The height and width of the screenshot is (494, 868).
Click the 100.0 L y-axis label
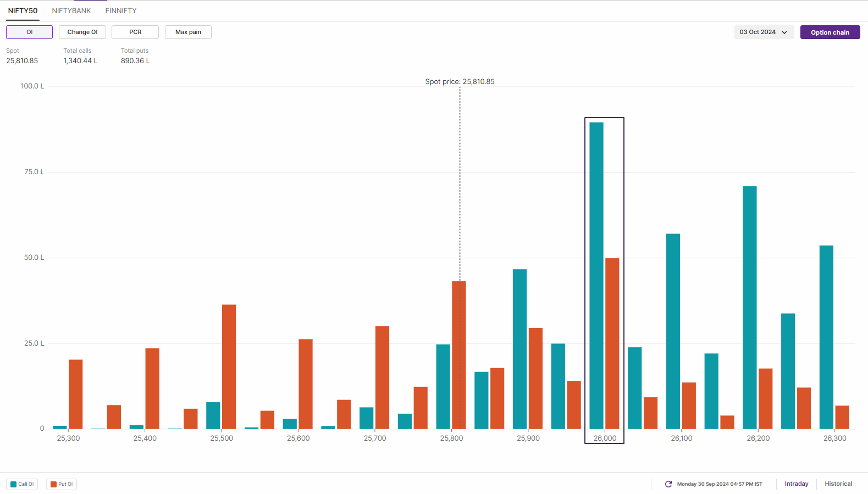click(32, 86)
